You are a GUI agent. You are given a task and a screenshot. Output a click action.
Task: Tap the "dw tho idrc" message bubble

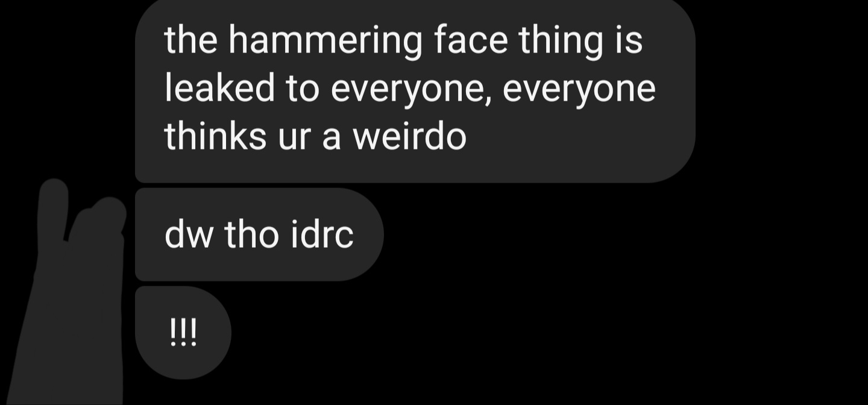click(x=259, y=234)
